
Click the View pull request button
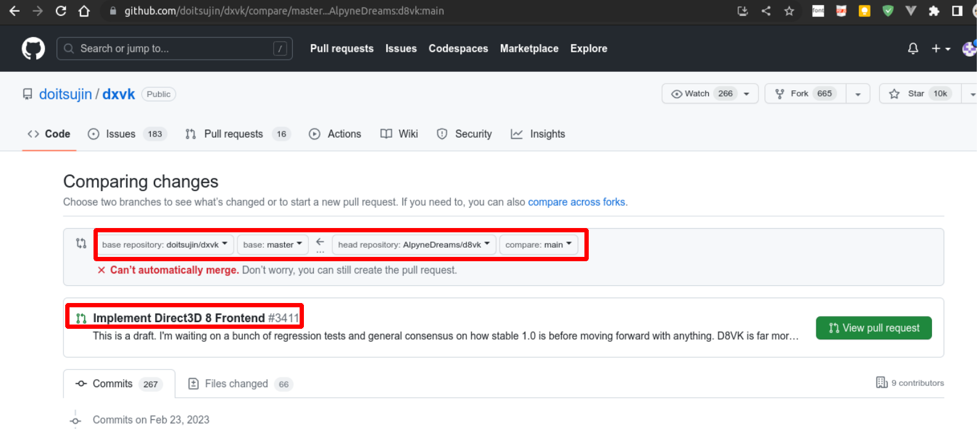click(874, 328)
